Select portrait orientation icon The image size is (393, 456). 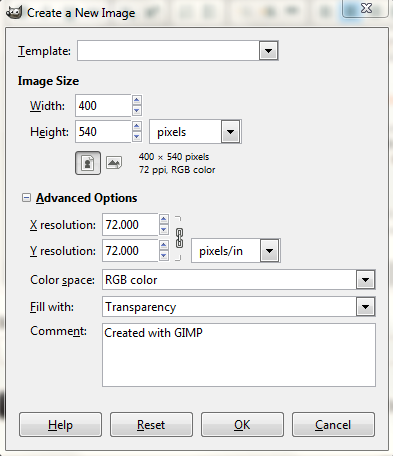(88, 163)
